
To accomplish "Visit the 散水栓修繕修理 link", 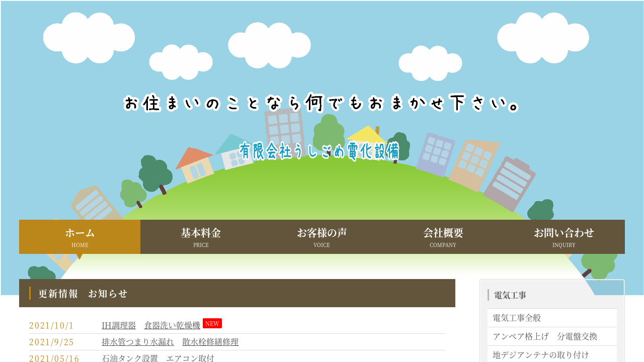I will pyautogui.click(x=210, y=342).
